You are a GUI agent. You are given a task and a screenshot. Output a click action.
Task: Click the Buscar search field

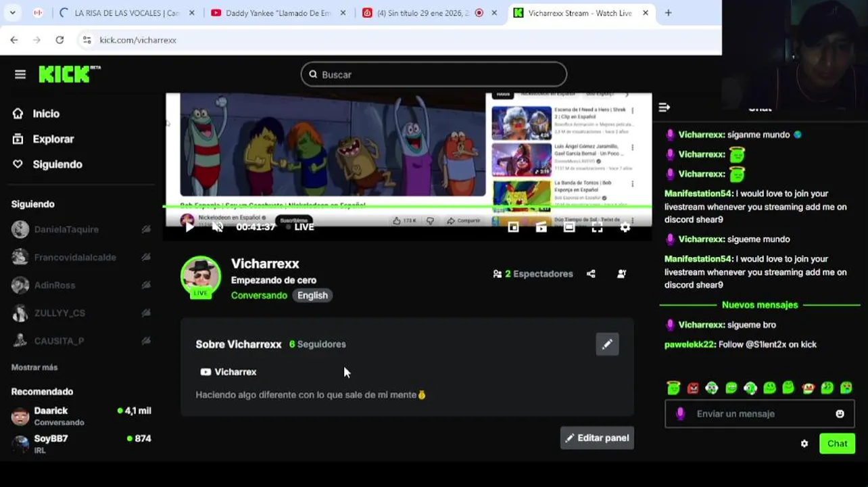pyautogui.click(x=434, y=74)
